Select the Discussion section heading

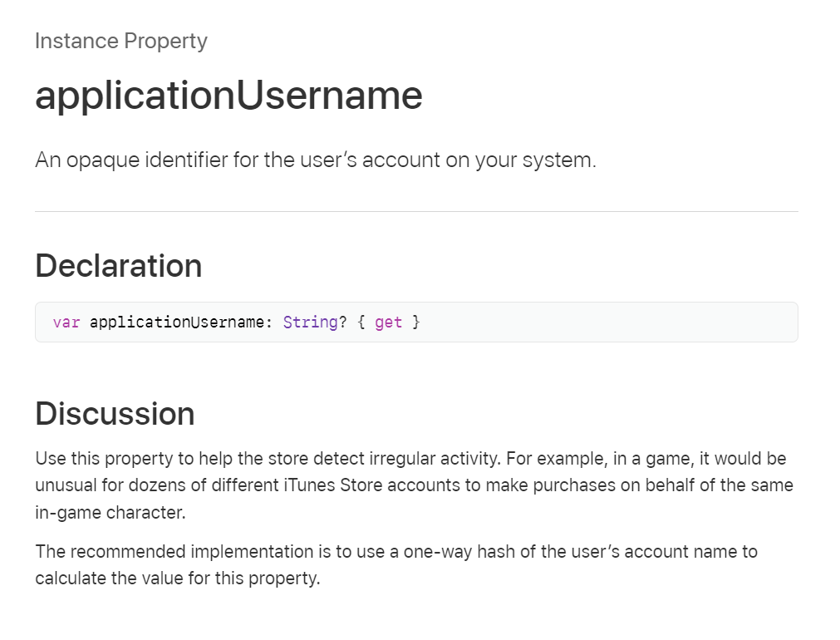(x=115, y=414)
